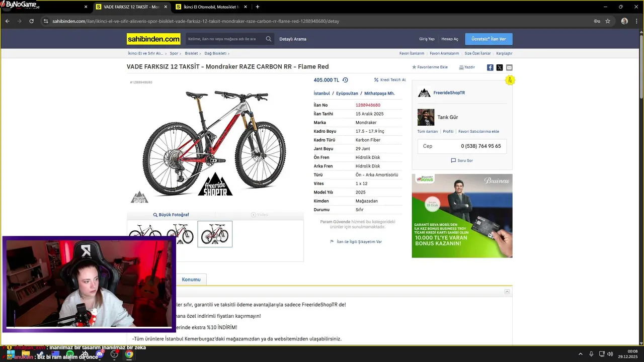
Task: Click the Garanti BBVA bonus ad banner
Action: [462, 216]
